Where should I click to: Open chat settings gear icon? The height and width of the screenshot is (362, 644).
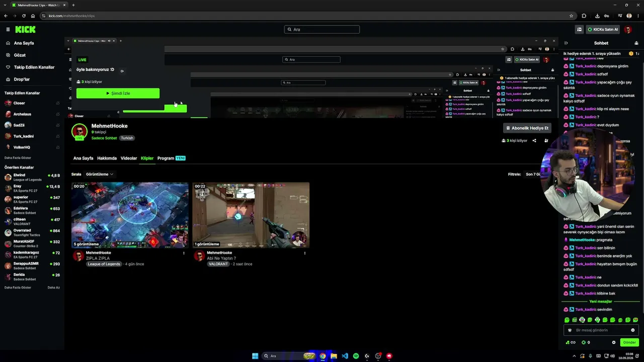pyautogui.click(x=614, y=342)
